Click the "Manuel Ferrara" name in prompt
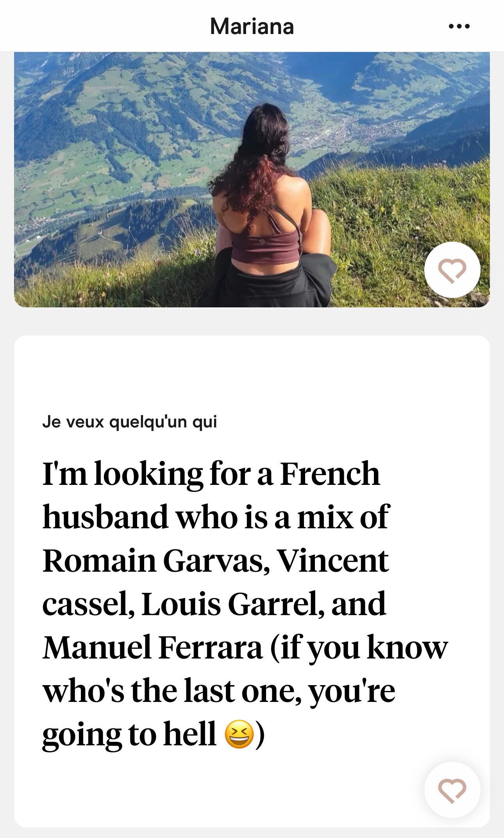This screenshot has width=504, height=838. coord(152,648)
